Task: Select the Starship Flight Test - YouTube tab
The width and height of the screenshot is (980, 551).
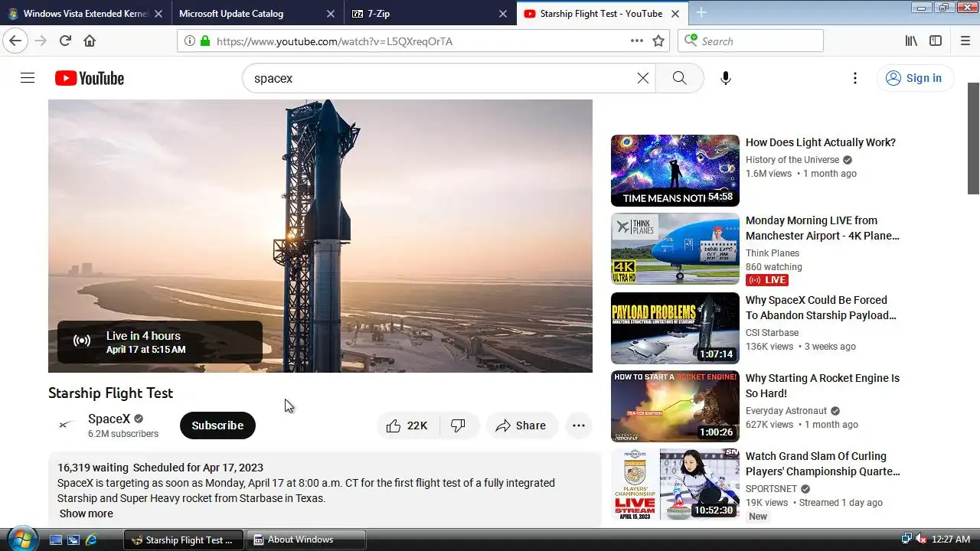Action: [x=602, y=13]
